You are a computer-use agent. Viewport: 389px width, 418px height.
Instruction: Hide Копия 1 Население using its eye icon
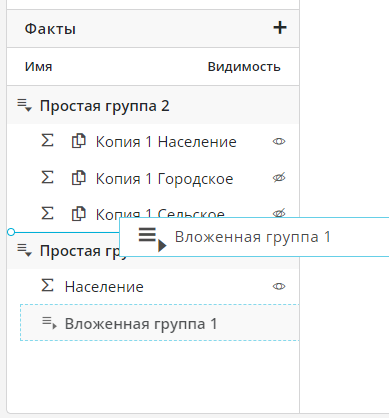point(279,142)
